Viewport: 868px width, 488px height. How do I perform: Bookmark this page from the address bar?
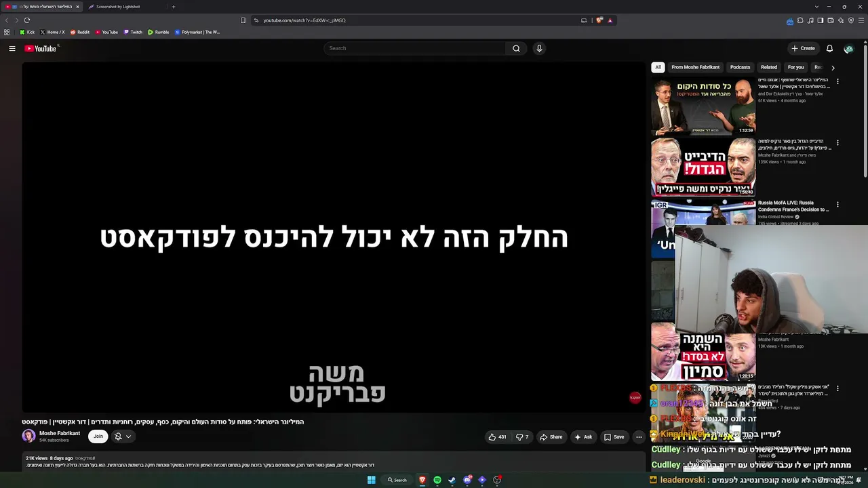[243, 20]
